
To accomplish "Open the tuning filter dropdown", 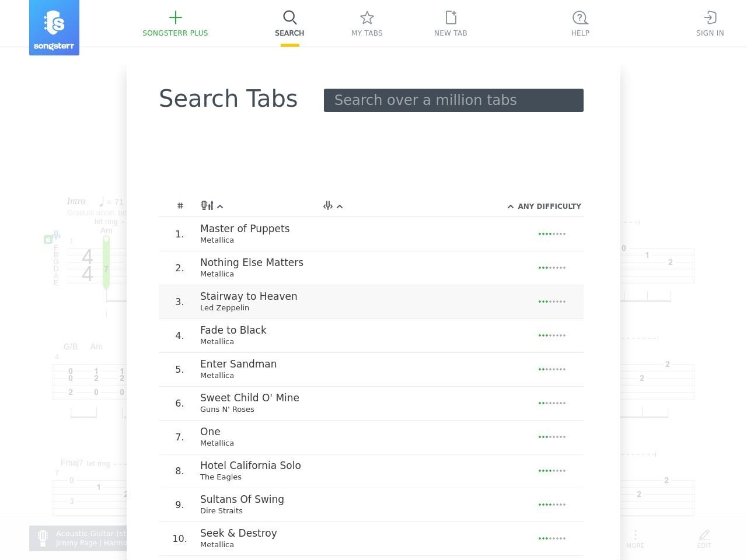I will (x=333, y=206).
